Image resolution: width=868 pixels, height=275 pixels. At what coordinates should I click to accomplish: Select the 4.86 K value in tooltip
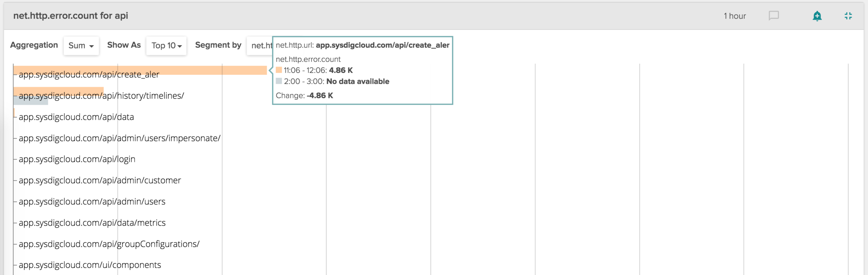click(341, 70)
